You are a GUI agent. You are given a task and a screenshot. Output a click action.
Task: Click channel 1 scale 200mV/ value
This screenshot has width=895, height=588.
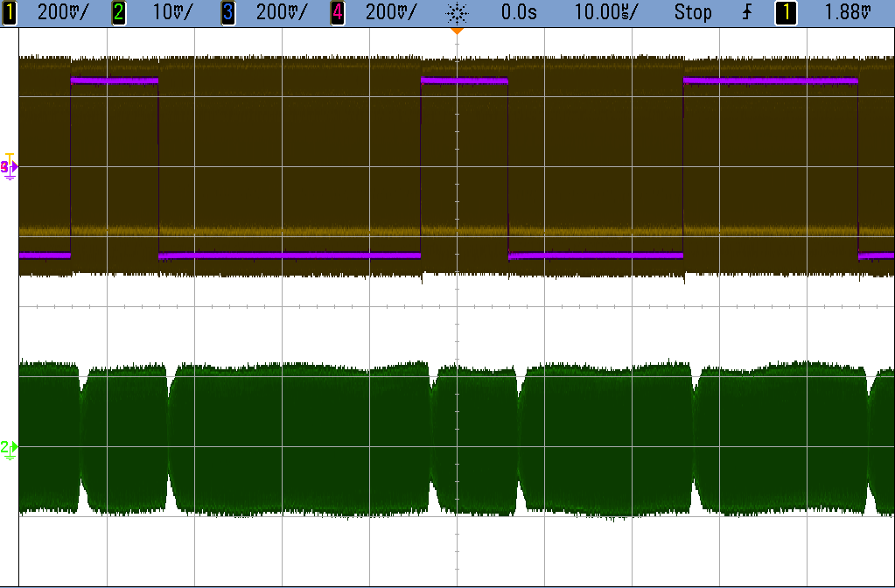coord(63,12)
